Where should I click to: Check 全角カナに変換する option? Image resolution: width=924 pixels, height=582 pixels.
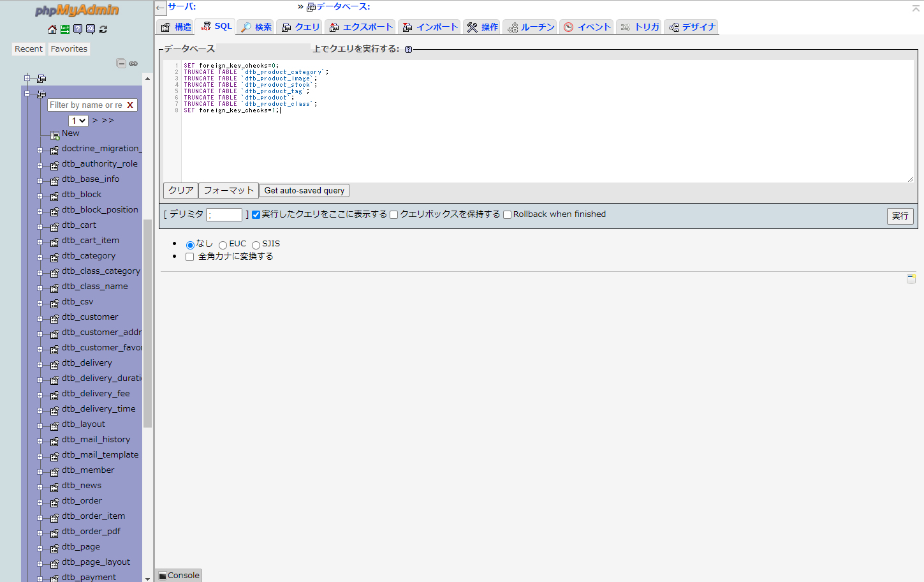pyautogui.click(x=189, y=257)
